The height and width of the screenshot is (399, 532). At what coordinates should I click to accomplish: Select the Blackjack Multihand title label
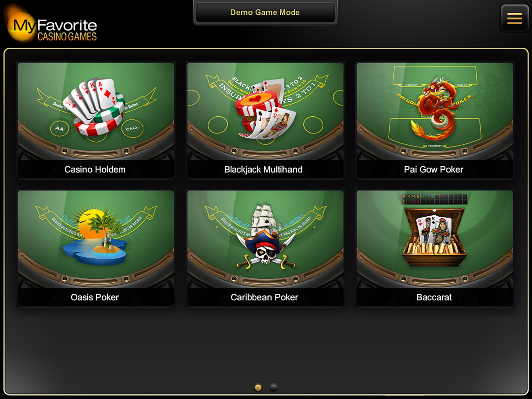263,169
